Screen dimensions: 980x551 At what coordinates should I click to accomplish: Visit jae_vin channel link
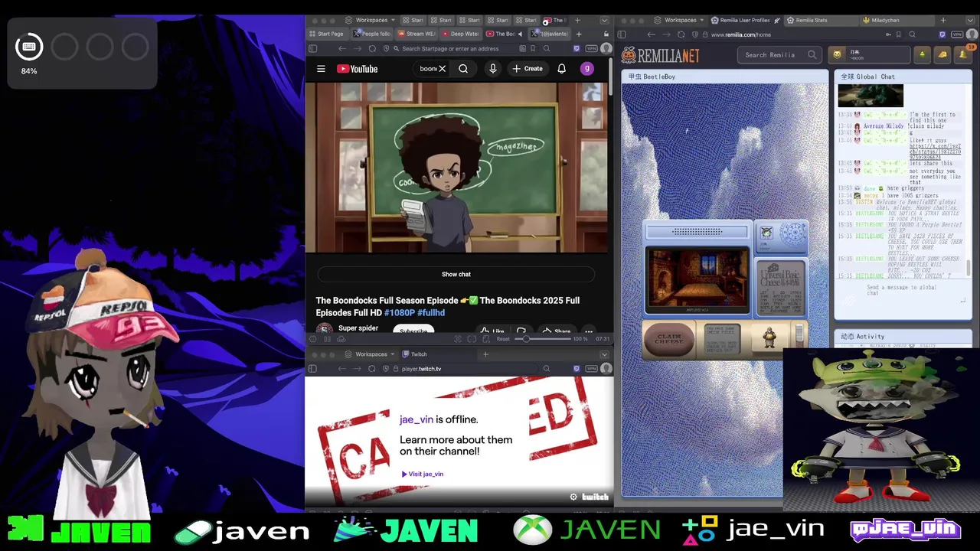[x=423, y=474]
